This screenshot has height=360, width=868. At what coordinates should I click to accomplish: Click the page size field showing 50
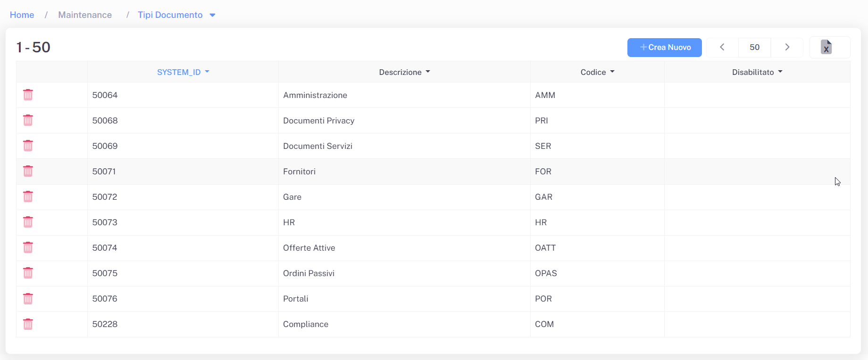[x=754, y=47]
